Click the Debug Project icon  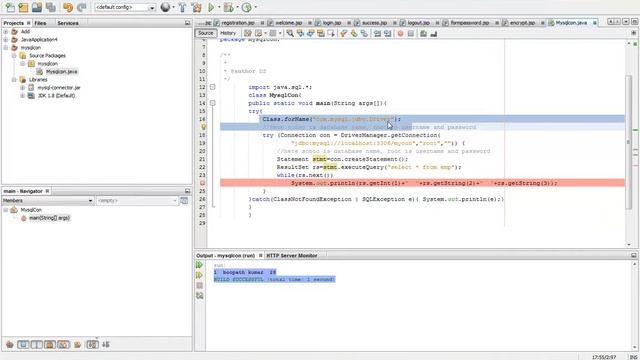[229, 7]
